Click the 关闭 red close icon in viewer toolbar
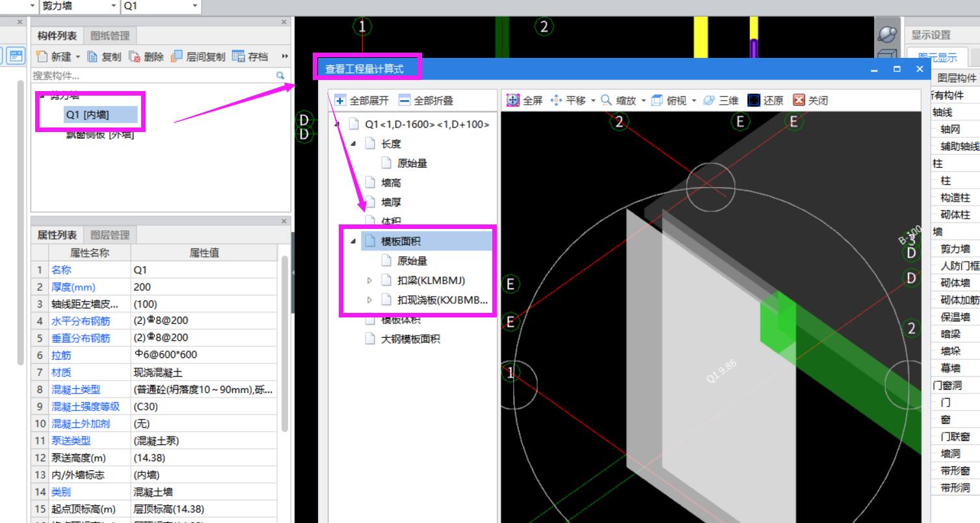980x523 pixels. pos(799,100)
